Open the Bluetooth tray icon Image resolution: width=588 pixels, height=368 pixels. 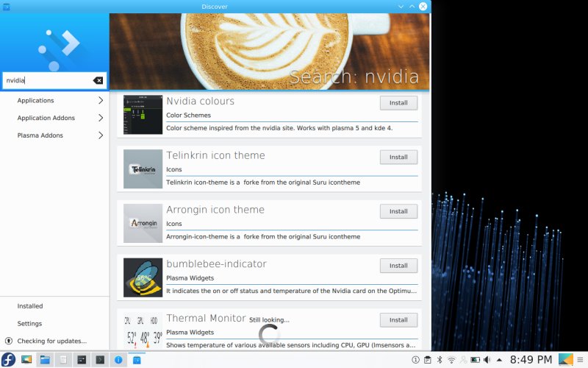pos(440,360)
